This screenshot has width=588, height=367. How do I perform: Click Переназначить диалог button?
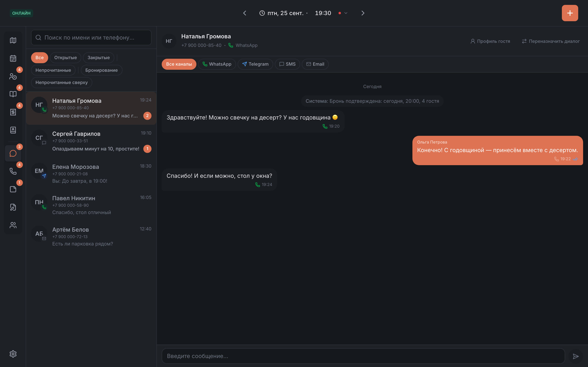point(551,41)
